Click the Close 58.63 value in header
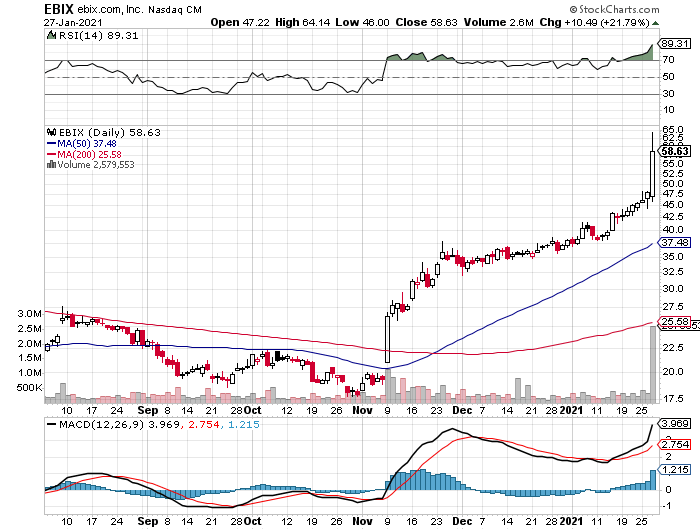Image resolution: width=700 pixels, height=530 pixels. click(426, 22)
